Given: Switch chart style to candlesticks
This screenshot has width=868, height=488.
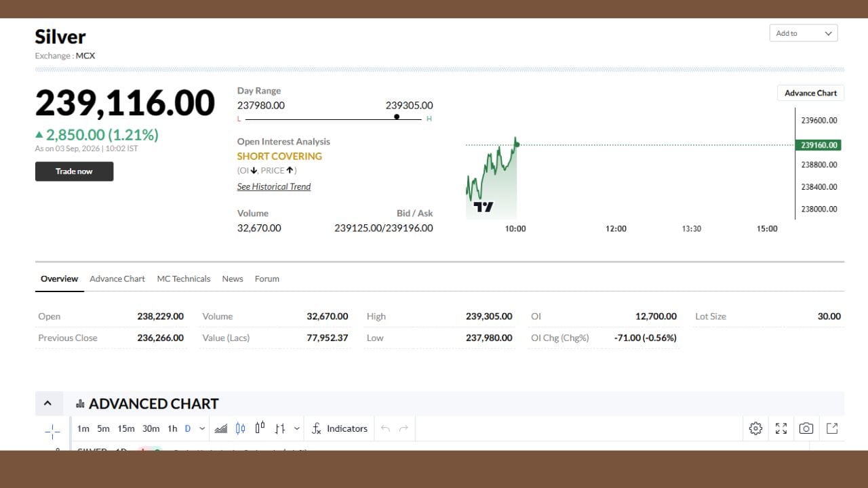Looking at the screenshot, I should [240, 428].
